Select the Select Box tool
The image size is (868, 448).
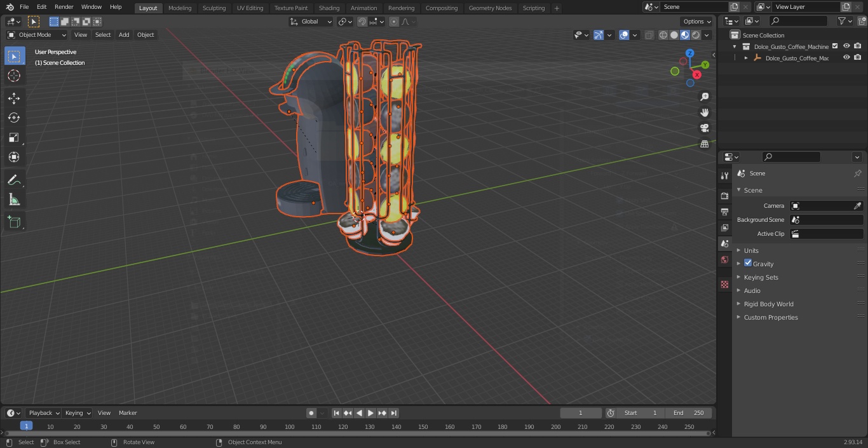tap(14, 57)
